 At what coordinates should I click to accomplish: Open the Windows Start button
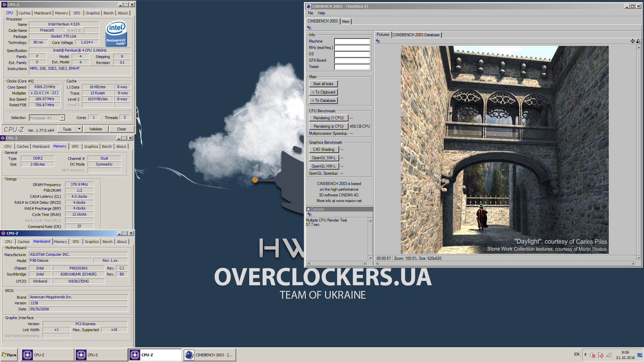[9, 355]
